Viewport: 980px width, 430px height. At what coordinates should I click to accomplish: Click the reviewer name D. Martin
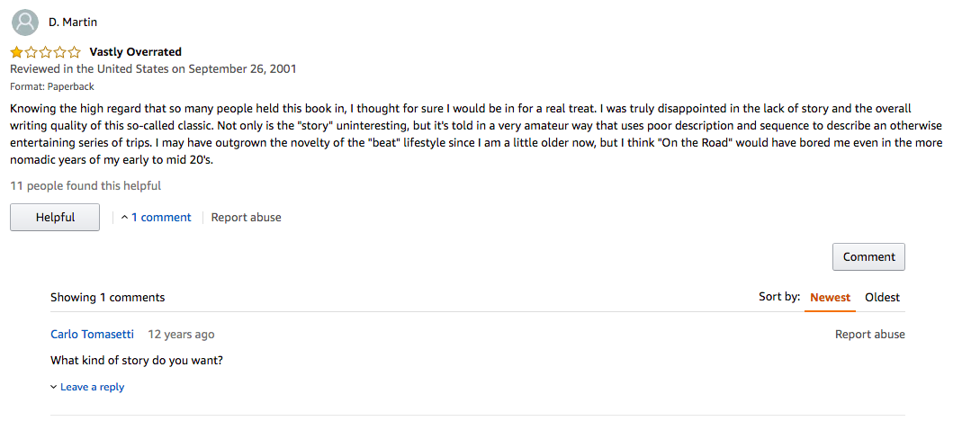73,22
